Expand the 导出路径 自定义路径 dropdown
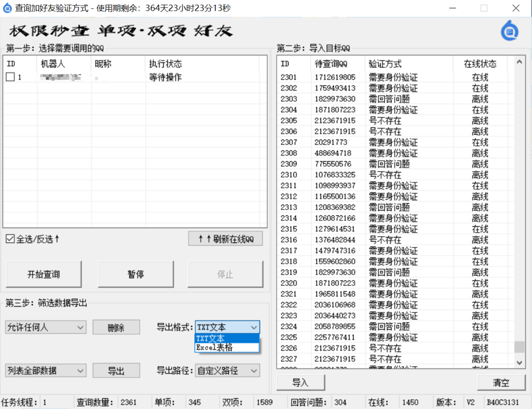Image resolution: width=532 pixels, height=409 pixels. (228, 370)
